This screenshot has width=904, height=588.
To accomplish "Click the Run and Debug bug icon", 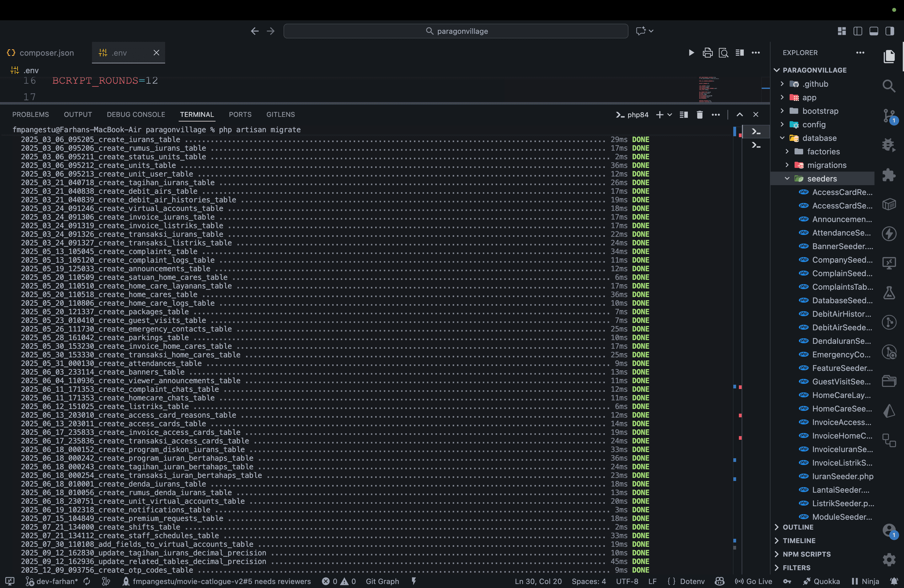I will pyautogui.click(x=889, y=145).
